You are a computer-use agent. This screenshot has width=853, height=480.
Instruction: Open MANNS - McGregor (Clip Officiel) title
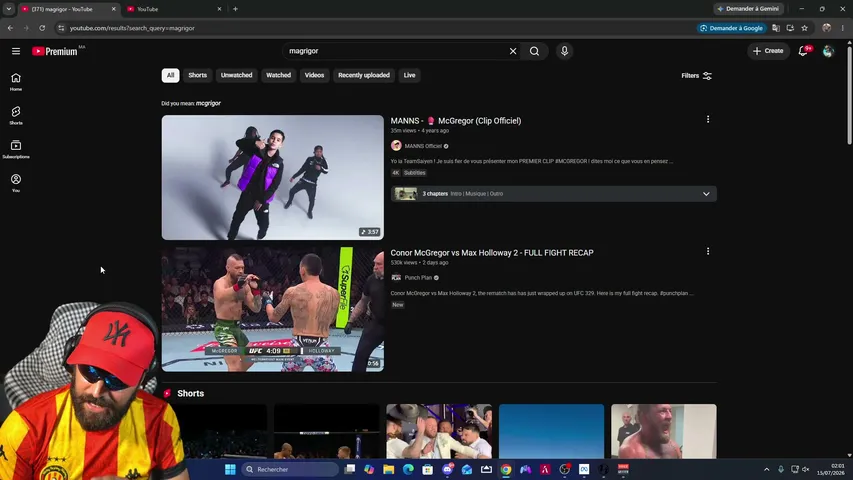click(x=456, y=121)
